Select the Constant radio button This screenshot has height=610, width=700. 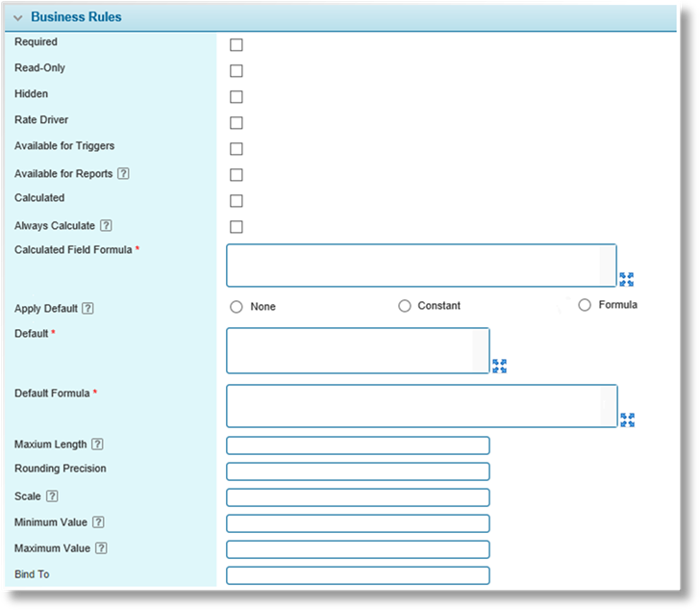(x=405, y=306)
